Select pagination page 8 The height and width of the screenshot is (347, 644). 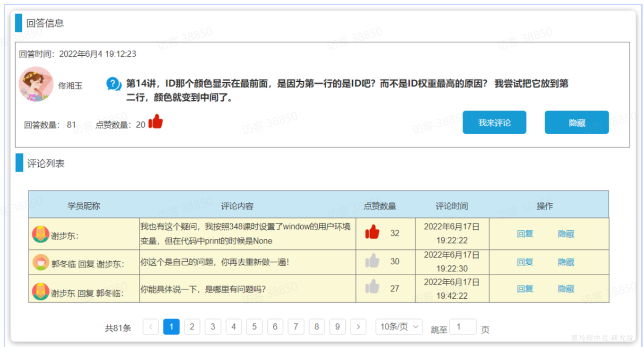[317, 327]
